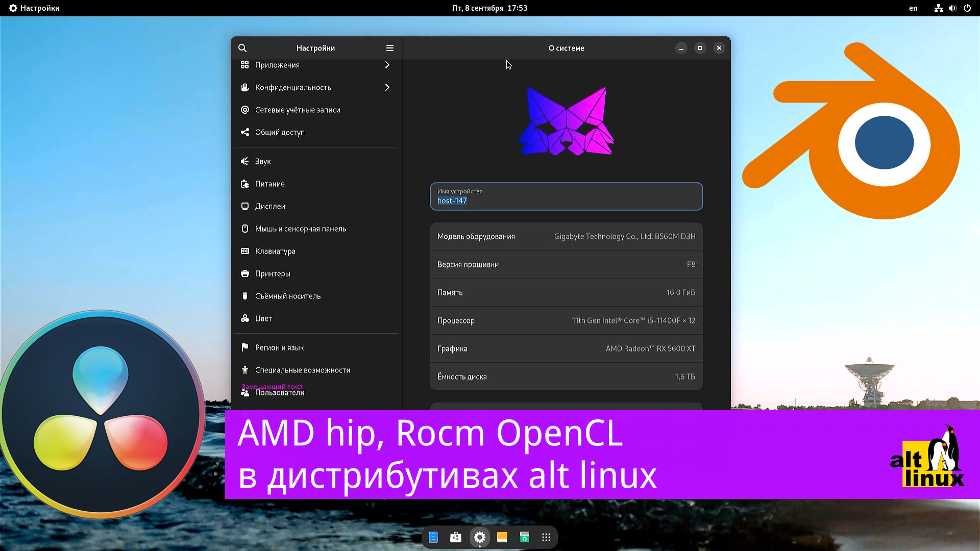Open Общий доступ settings
The width and height of the screenshot is (980, 551).
pos(280,132)
